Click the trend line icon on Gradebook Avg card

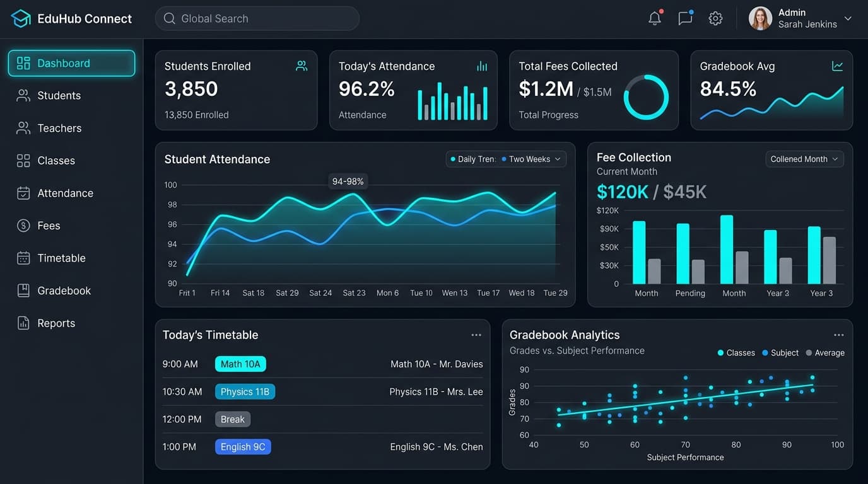[838, 66]
